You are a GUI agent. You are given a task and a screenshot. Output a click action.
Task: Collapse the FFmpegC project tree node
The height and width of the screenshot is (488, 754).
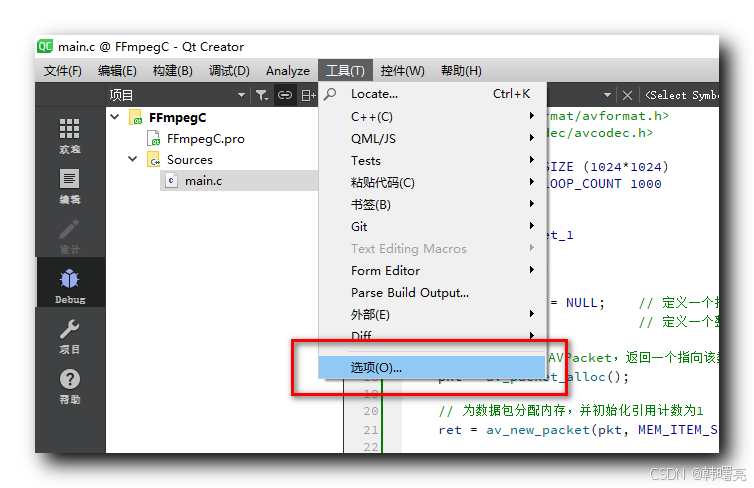pyautogui.click(x=115, y=117)
